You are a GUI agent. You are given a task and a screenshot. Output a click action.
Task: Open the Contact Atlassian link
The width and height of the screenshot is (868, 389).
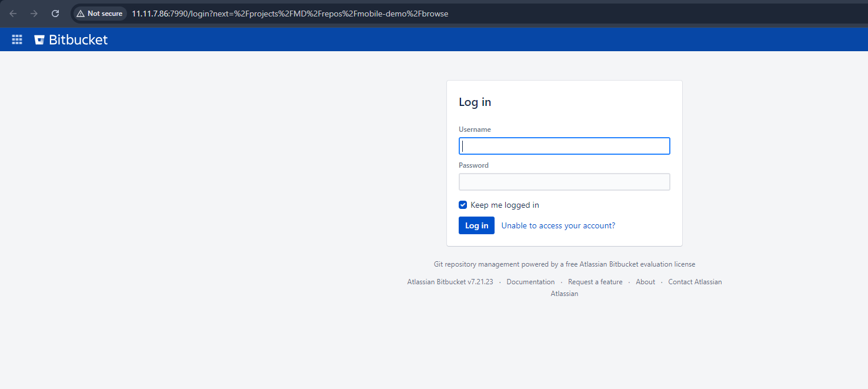695,282
